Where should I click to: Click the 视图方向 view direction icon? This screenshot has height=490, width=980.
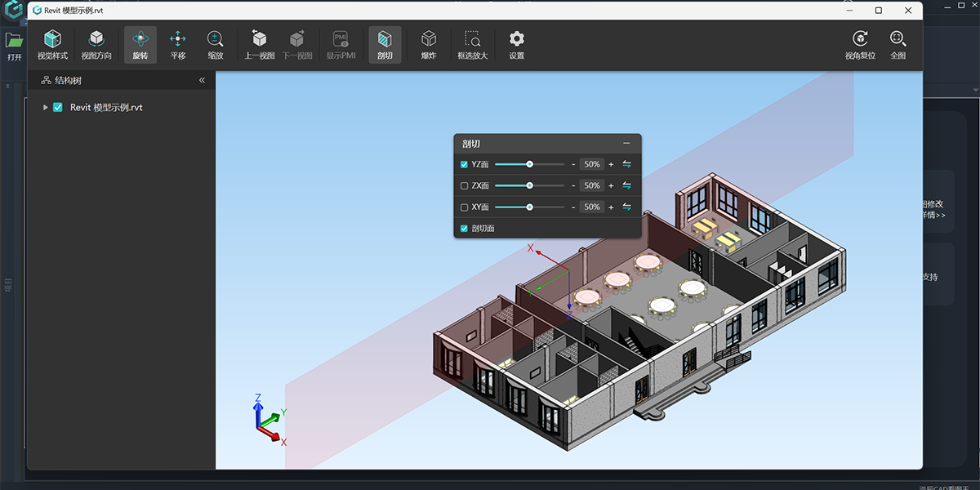96,44
